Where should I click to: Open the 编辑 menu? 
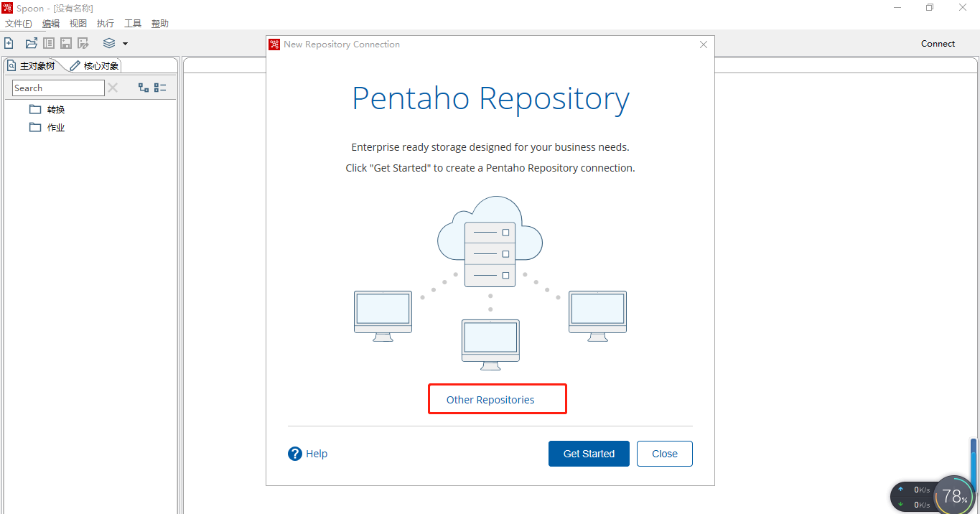point(51,24)
